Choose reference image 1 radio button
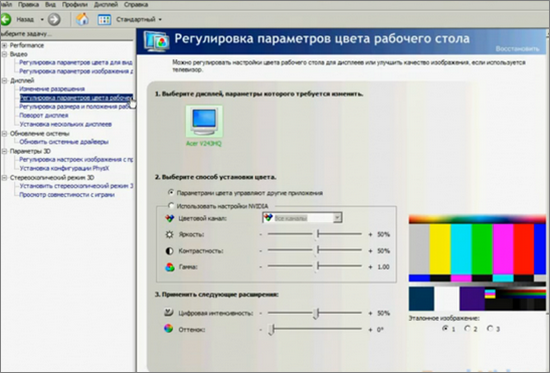 click(x=445, y=328)
